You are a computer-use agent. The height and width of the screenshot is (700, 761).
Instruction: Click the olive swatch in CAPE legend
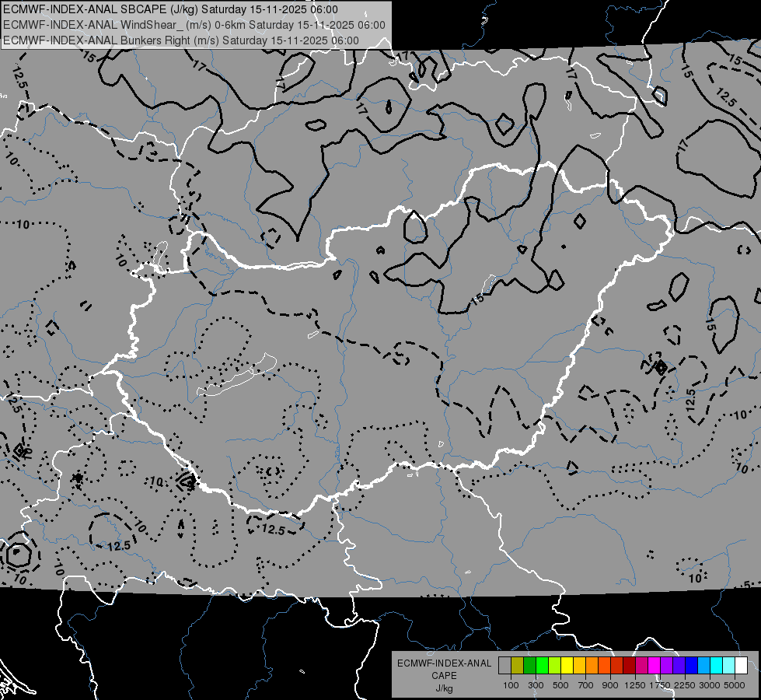[518, 666]
